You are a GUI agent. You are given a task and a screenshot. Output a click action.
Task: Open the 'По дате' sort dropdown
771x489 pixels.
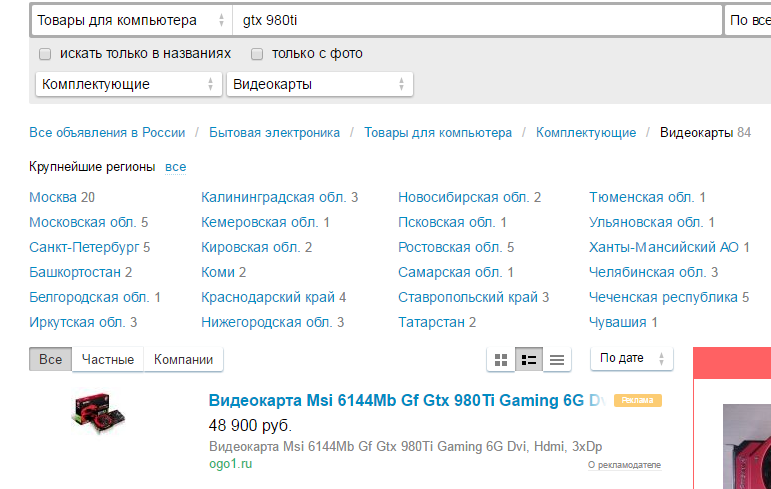click(631, 358)
